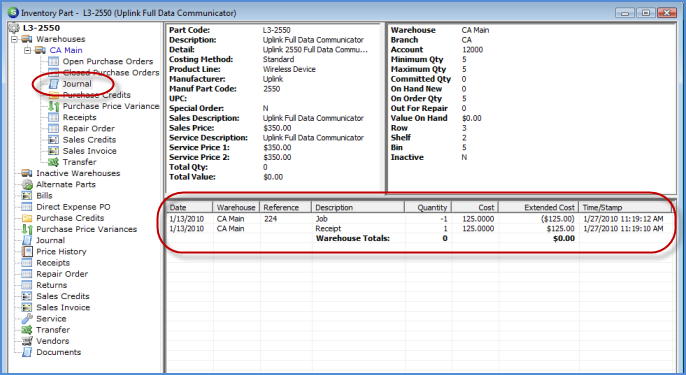Click the Transfer icon under CA Main
The height and width of the screenshot is (375, 686).
pos(53,162)
